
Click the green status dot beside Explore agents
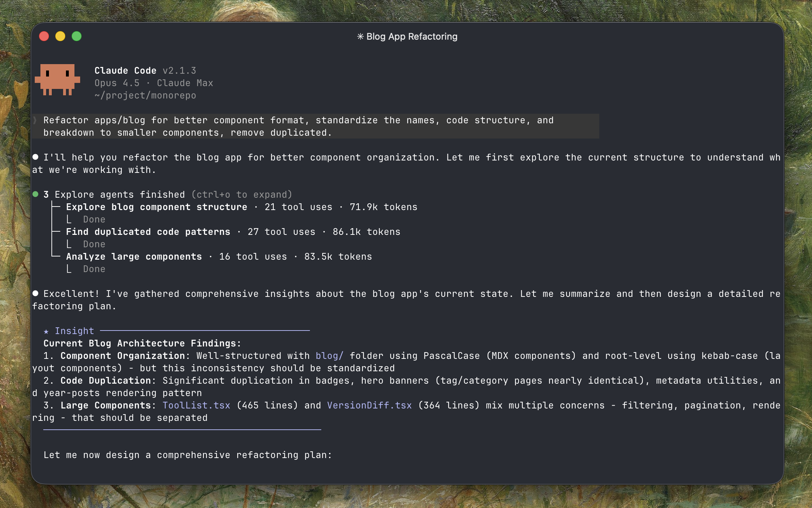[x=35, y=194]
